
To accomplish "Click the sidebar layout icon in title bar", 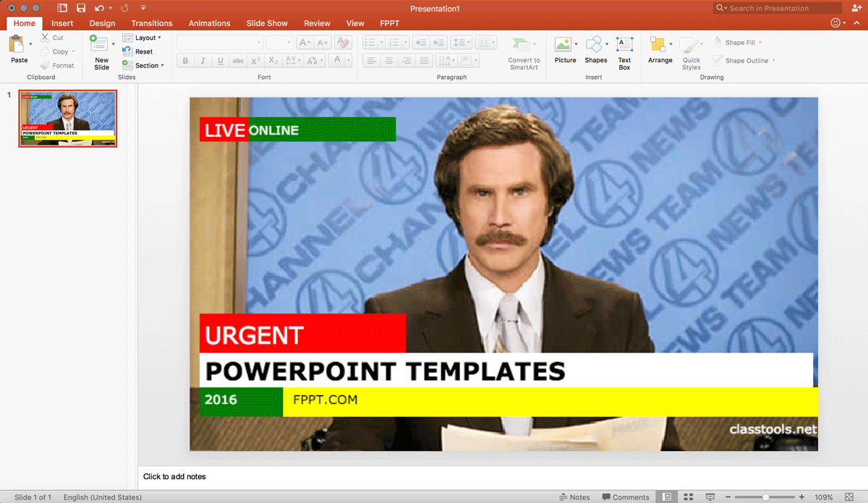I will 62,8.
